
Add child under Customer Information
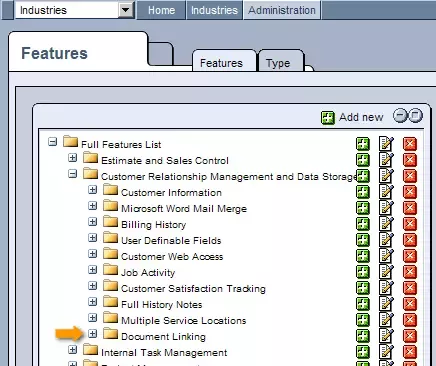click(x=363, y=192)
